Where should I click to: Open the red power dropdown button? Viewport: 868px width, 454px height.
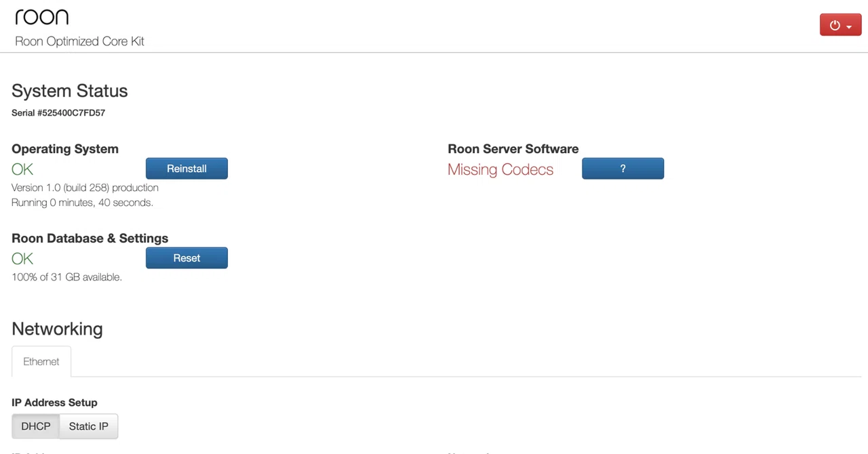click(840, 25)
